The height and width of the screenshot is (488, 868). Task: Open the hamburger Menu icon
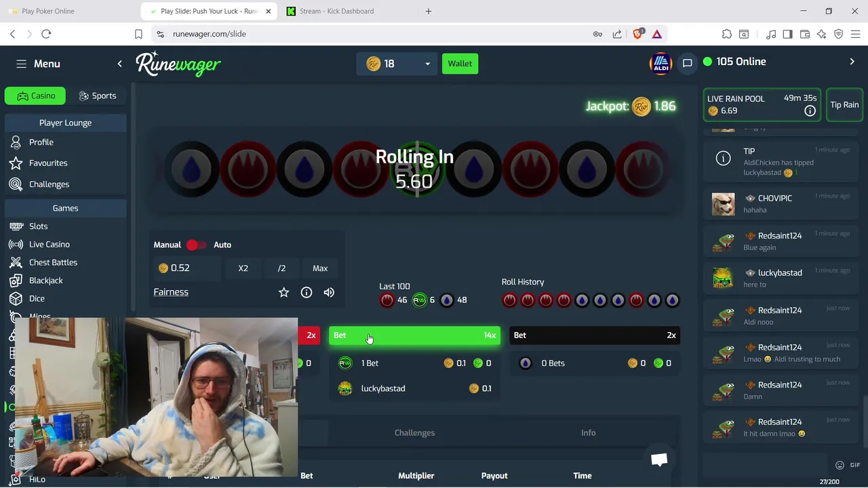[21, 64]
